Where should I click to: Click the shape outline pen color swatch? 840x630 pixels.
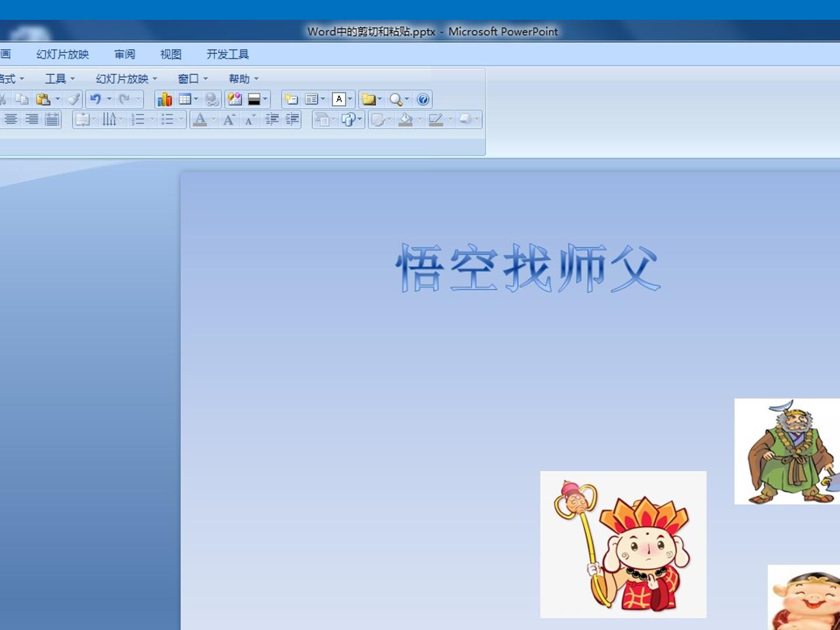[436, 120]
